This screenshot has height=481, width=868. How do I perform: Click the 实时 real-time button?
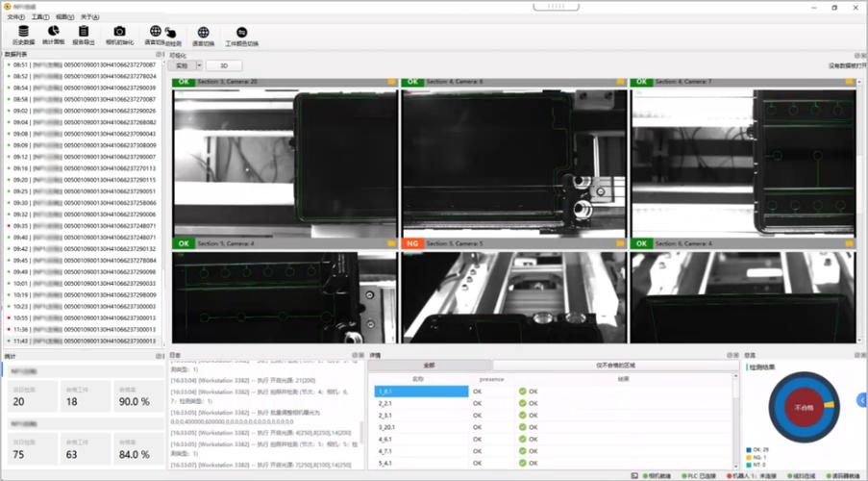(x=182, y=65)
